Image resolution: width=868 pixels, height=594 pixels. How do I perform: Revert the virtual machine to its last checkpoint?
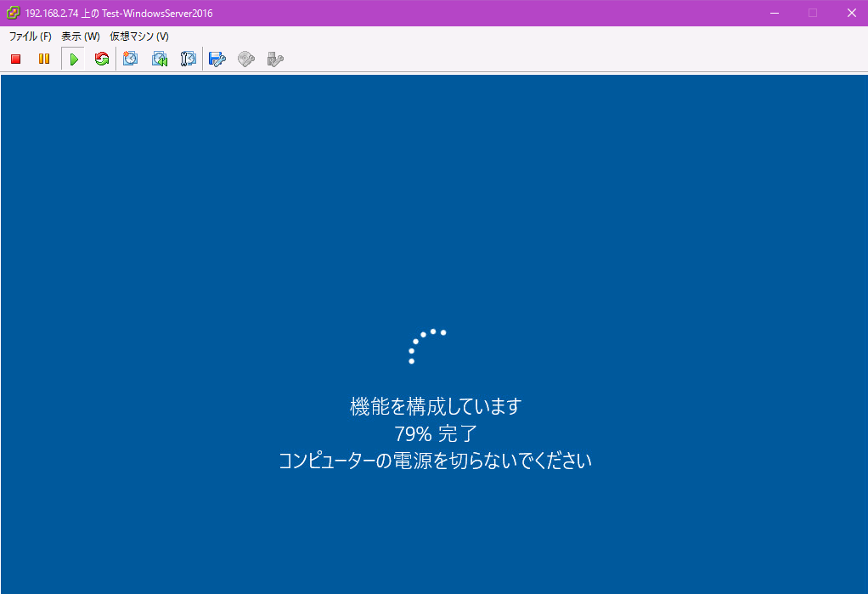coord(159,59)
